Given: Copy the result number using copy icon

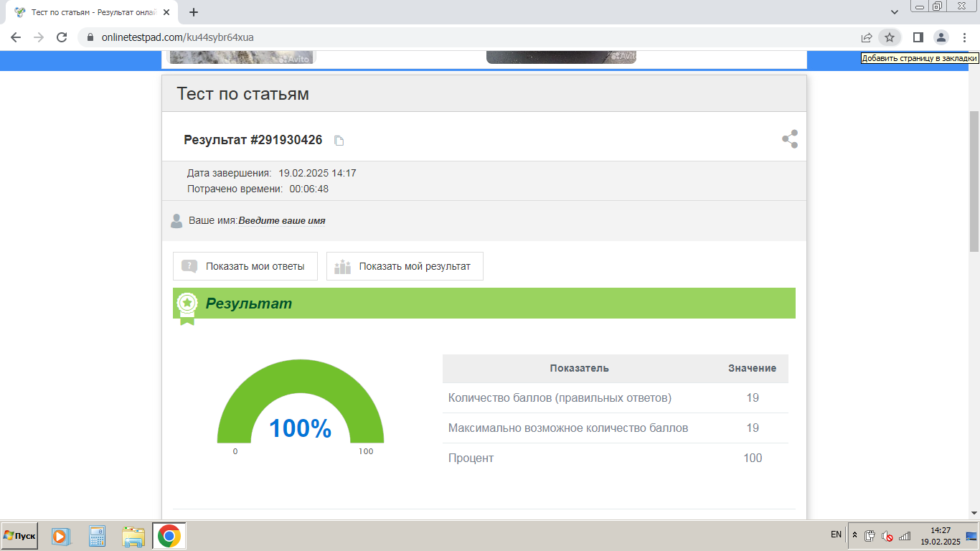Looking at the screenshot, I should point(339,141).
